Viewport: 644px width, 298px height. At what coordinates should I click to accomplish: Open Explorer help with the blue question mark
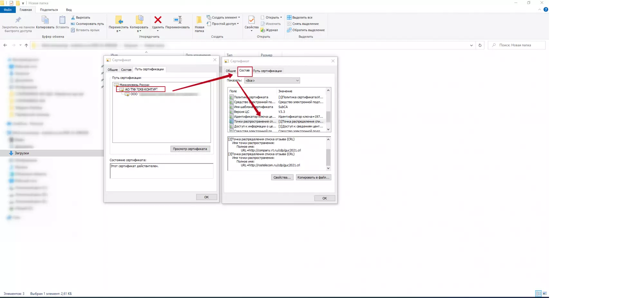[546, 10]
